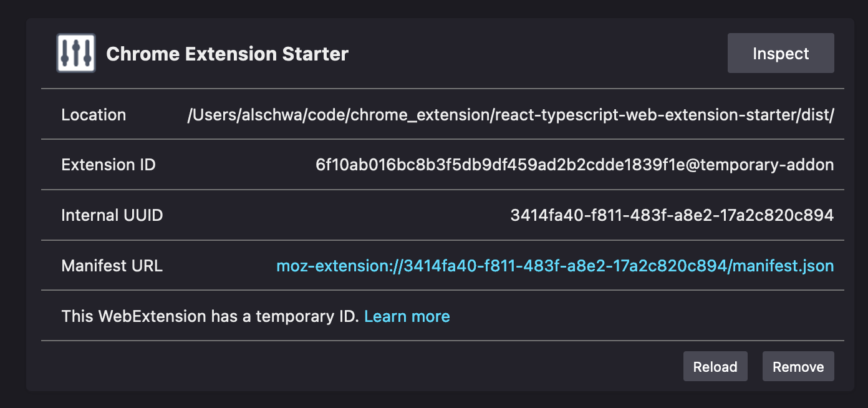Click the Internal UUID value text
The image size is (868, 408).
coord(672,216)
